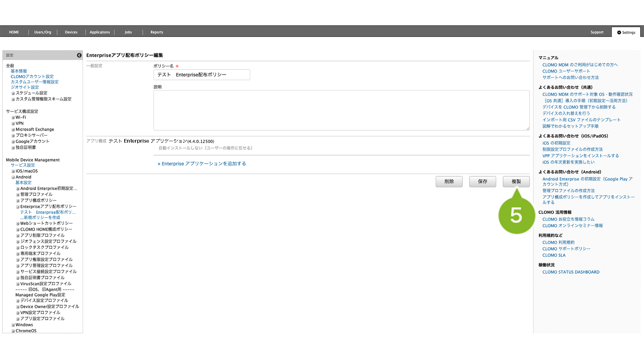Go to the Reports menu

coord(156,32)
